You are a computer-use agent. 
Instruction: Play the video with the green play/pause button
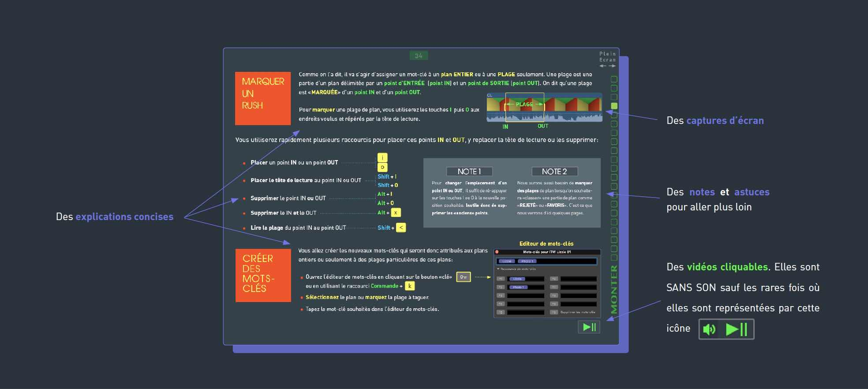click(x=589, y=327)
